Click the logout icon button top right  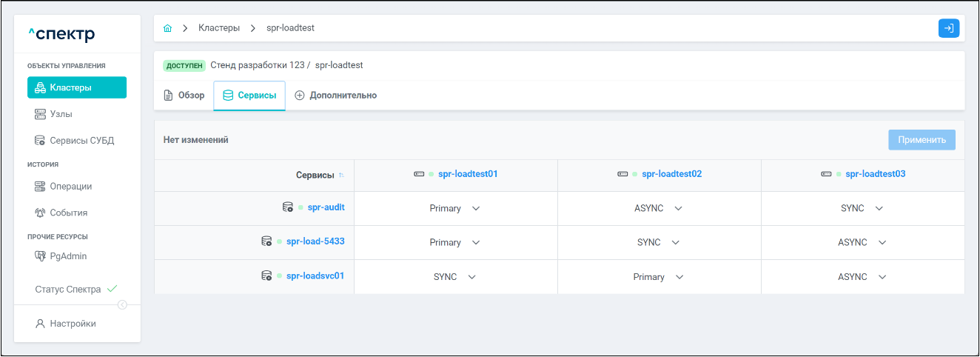(948, 28)
